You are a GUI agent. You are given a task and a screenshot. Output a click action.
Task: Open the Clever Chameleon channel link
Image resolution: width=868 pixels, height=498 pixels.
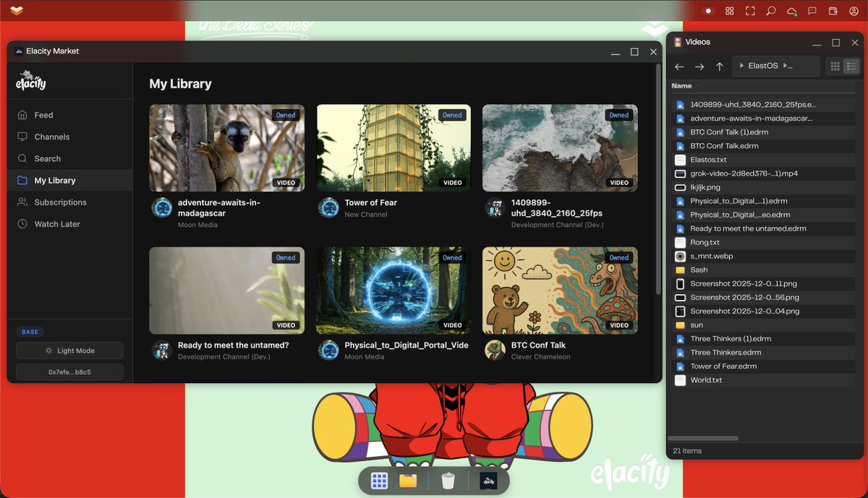540,356
